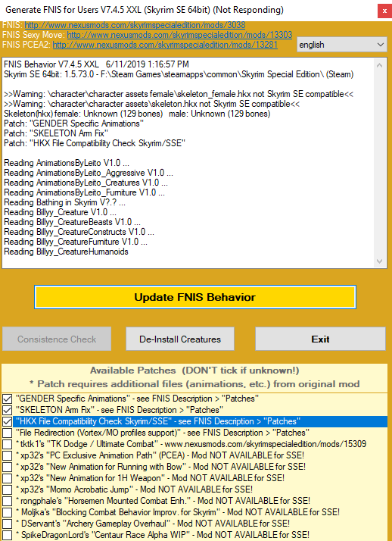This screenshot has height=541, width=392.
Task: Click "Reading AnimationsByLeito_Creatures V1.0" line
Action: click(x=86, y=183)
